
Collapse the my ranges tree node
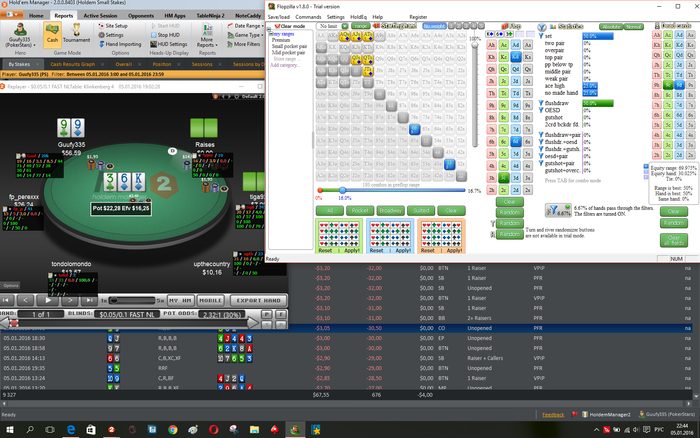point(270,34)
